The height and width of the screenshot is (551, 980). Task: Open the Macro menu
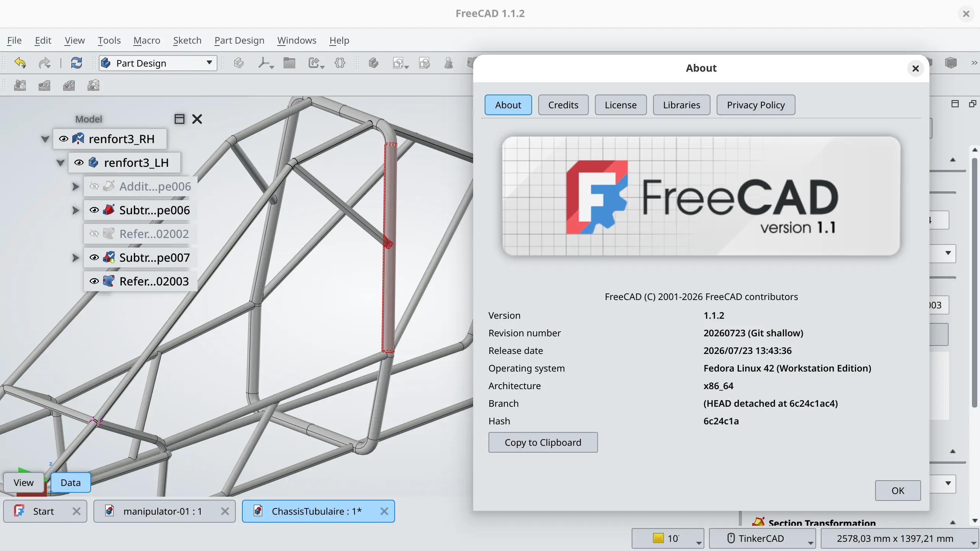pos(147,40)
